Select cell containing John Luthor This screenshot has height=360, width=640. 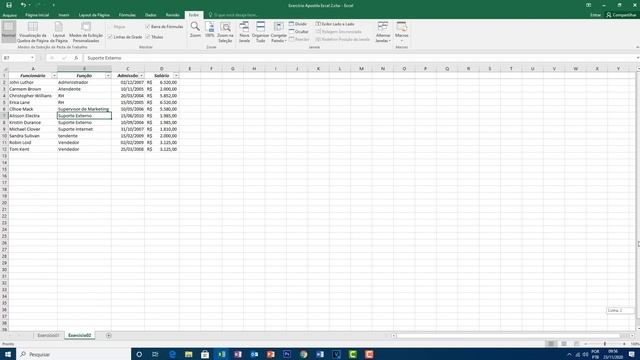pos(33,82)
